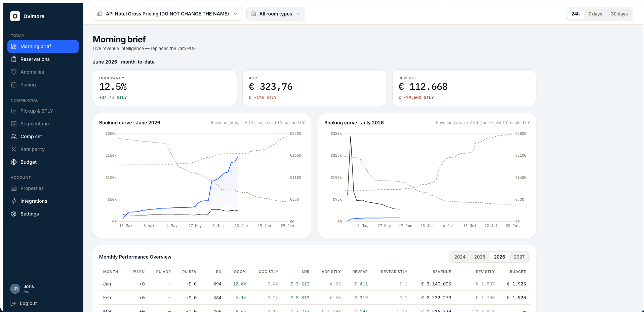This screenshot has height=312, width=644.
Task: Open the Rate parity page
Action: point(43,149)
